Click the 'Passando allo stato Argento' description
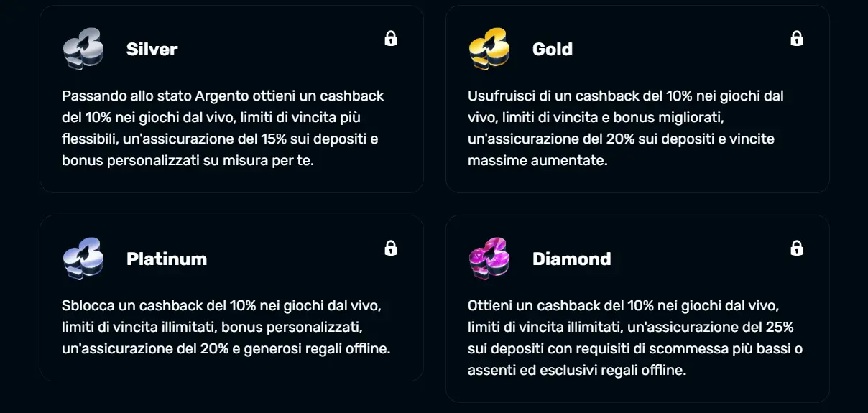The width and height of the screenshot is (868, 413). (223, 128)
